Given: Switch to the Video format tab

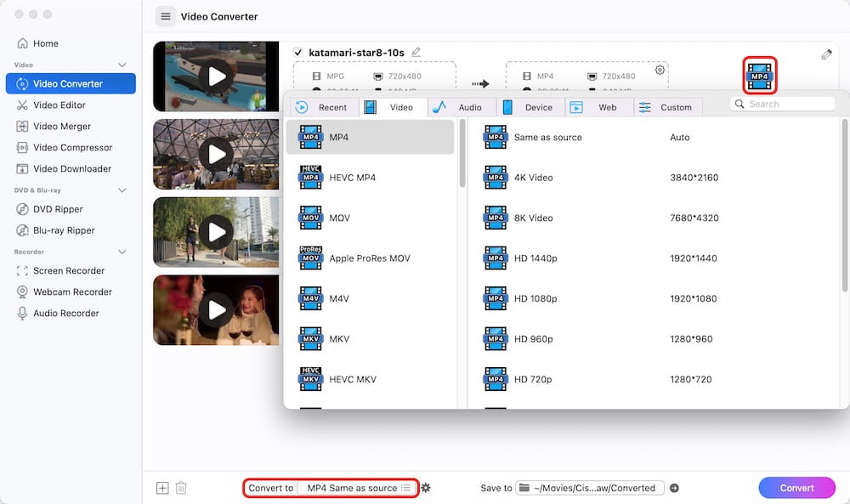Looking at the screenshot, I should (x=393, y=107).
